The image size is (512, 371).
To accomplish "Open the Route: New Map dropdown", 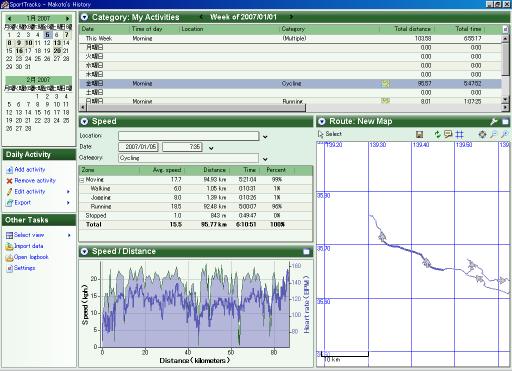I will click(x=322, y=122).
